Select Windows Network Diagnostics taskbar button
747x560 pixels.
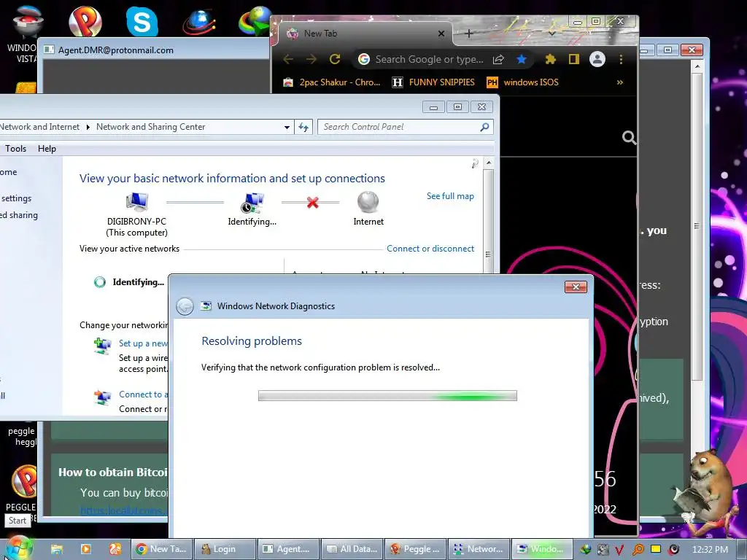click(543, 549)
